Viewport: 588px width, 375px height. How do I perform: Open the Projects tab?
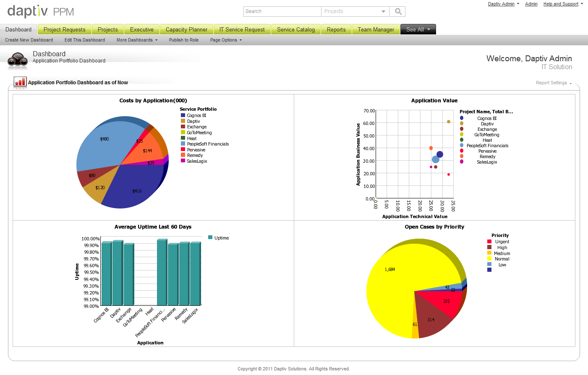108,29
